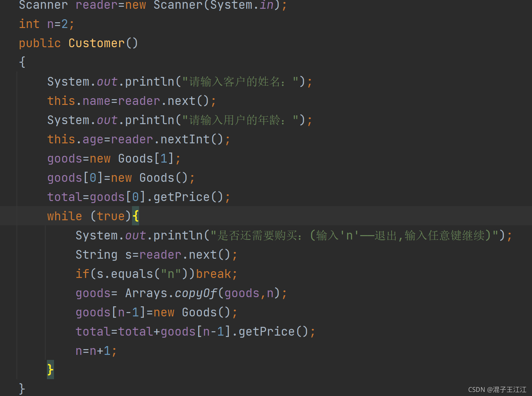
Task: Click the line 'total=goods[0].getPrice();'
Action: click(139, 197)
